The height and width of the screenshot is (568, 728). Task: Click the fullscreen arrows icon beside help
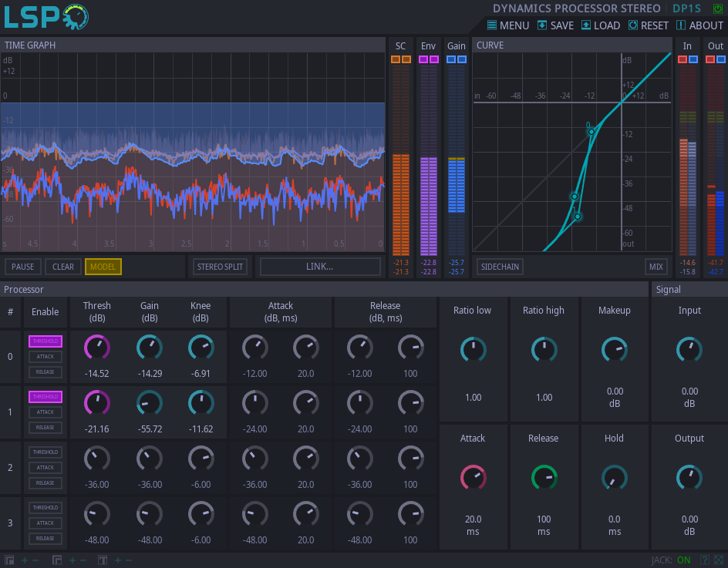[x=719, y=560]
